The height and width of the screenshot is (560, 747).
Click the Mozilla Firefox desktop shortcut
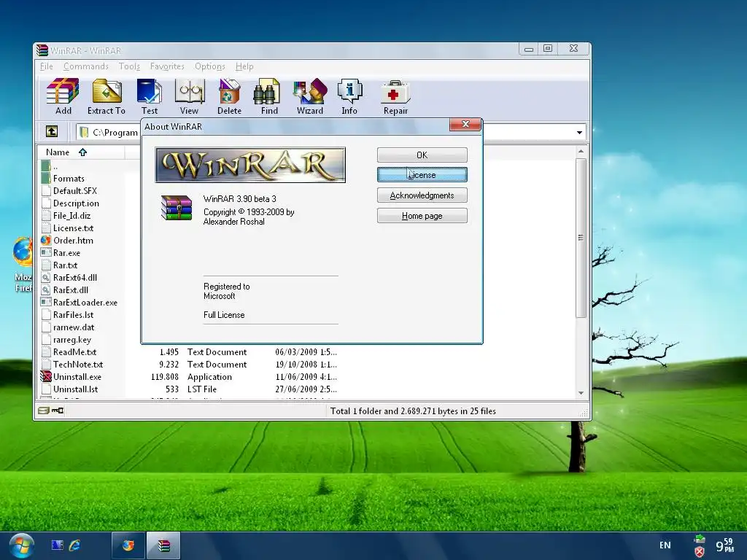tap(23, 264)
